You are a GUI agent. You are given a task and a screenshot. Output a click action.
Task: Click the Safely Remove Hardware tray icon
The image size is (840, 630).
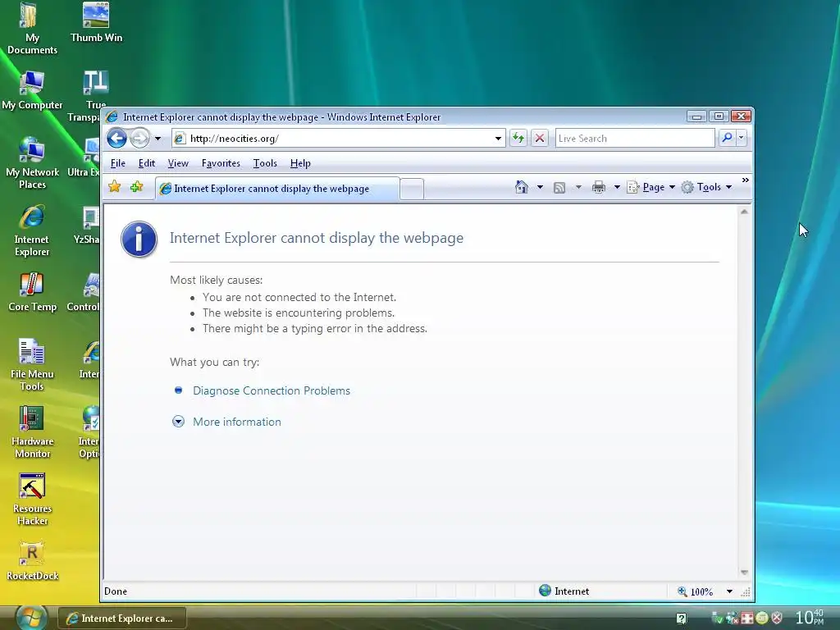click(718, 619)
